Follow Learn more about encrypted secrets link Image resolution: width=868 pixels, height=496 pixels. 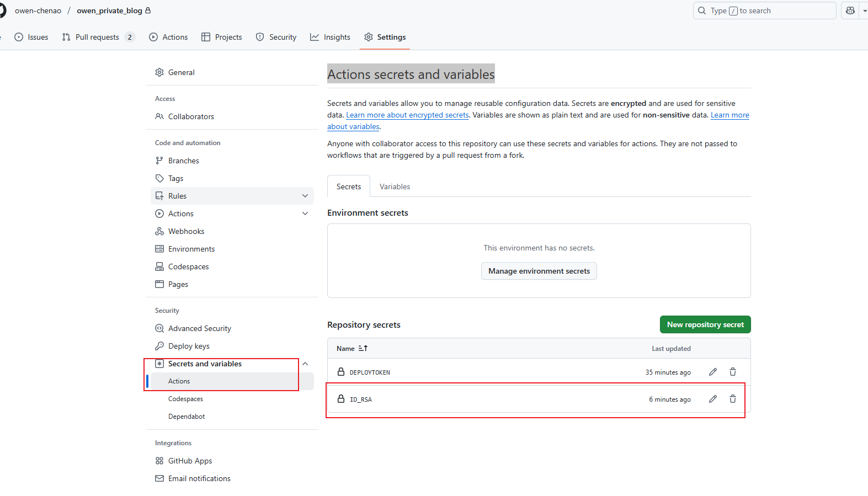tap(407, 115)
